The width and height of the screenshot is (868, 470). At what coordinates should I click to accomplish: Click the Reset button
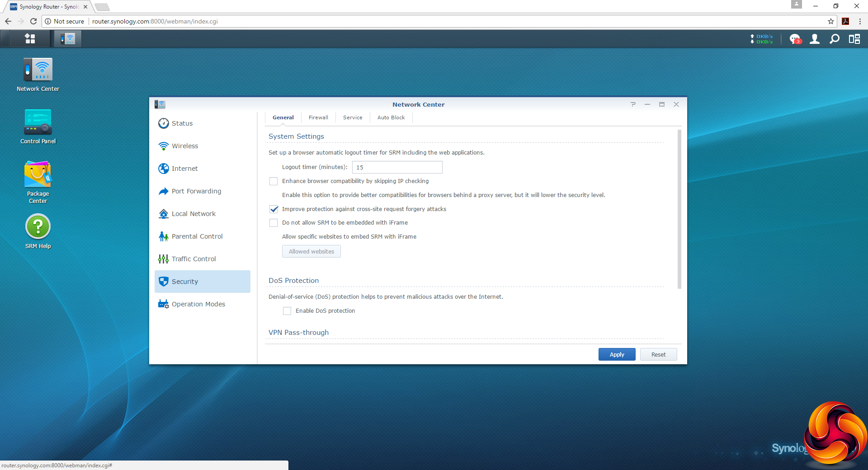pyautogui.click(x=658, y=354)
